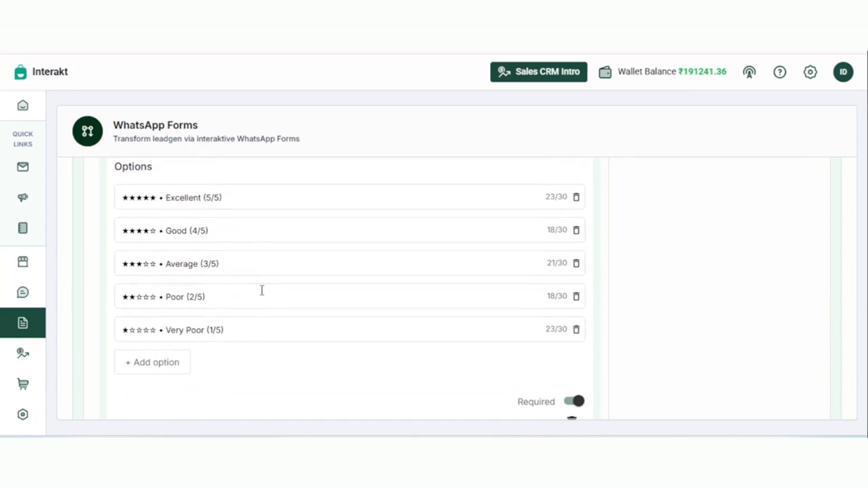868x488 pixels.
Task: Open the ID profile avatar menu
Action: [x=843, y=72]
